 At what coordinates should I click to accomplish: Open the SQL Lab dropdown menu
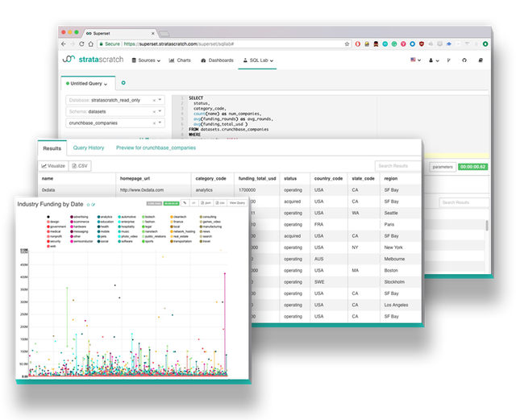click(x=258, y=60)
